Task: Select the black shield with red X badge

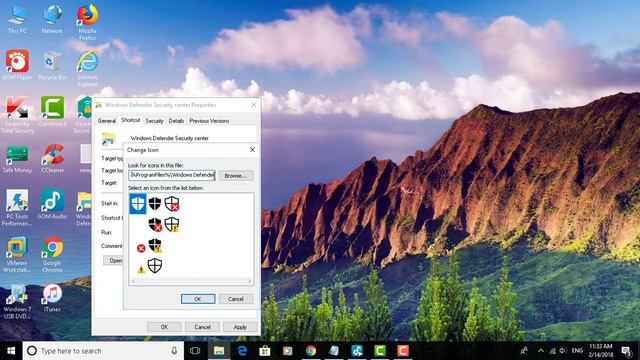Action: (155, 224)
